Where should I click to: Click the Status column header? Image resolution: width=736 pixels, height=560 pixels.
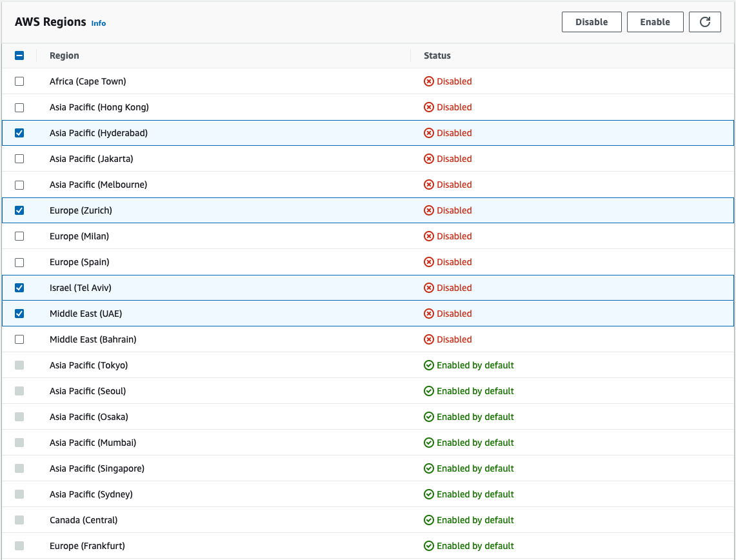click(x=437, y=55)
